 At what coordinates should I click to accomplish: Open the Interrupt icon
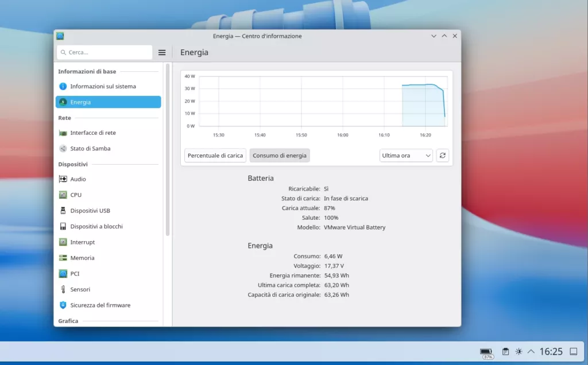[63, 242]
